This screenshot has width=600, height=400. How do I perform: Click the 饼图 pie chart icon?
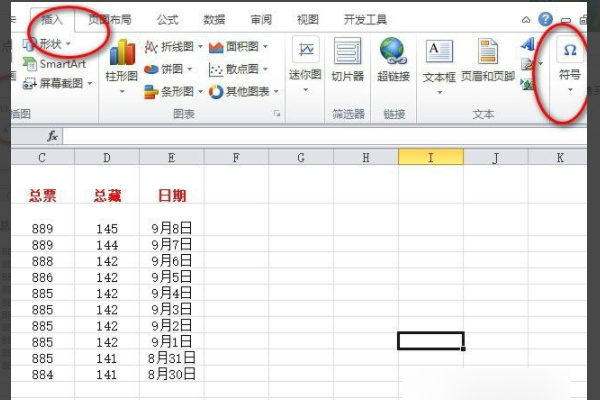[x=151, y=69]
